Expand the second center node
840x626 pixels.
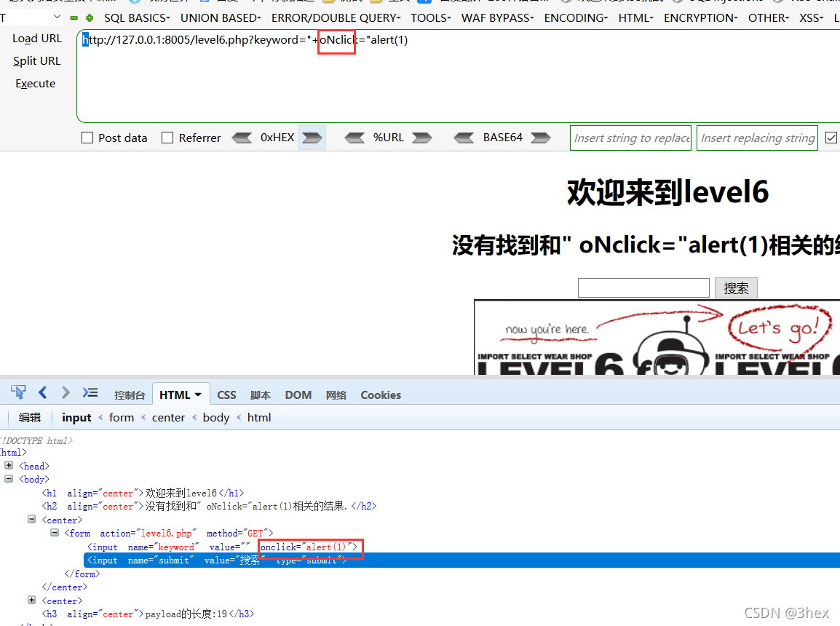31,601
